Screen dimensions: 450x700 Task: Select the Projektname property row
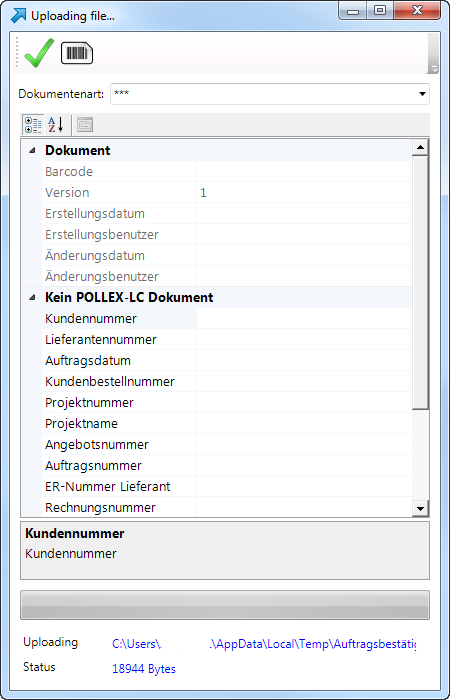[227, 424]
